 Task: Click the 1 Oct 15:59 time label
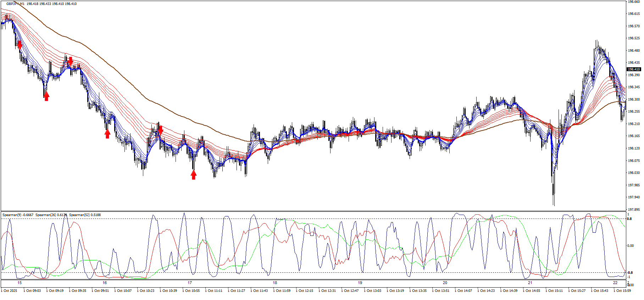623,291
